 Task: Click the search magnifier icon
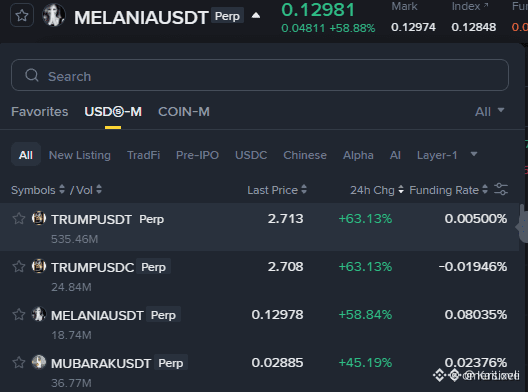point(32,75)
